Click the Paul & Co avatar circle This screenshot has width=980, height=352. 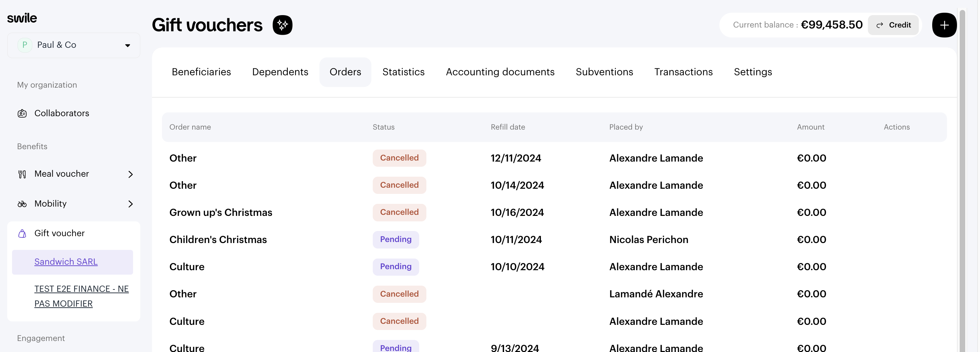click(25, 45)
